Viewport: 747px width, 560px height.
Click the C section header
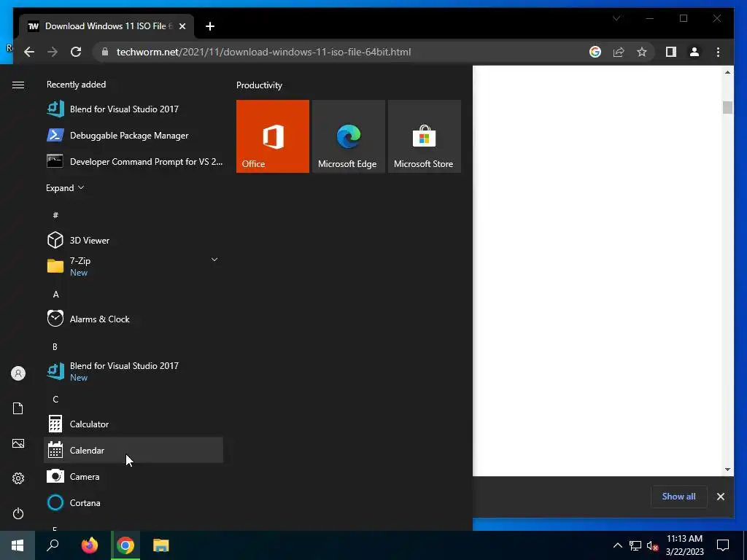click(55, 399)
